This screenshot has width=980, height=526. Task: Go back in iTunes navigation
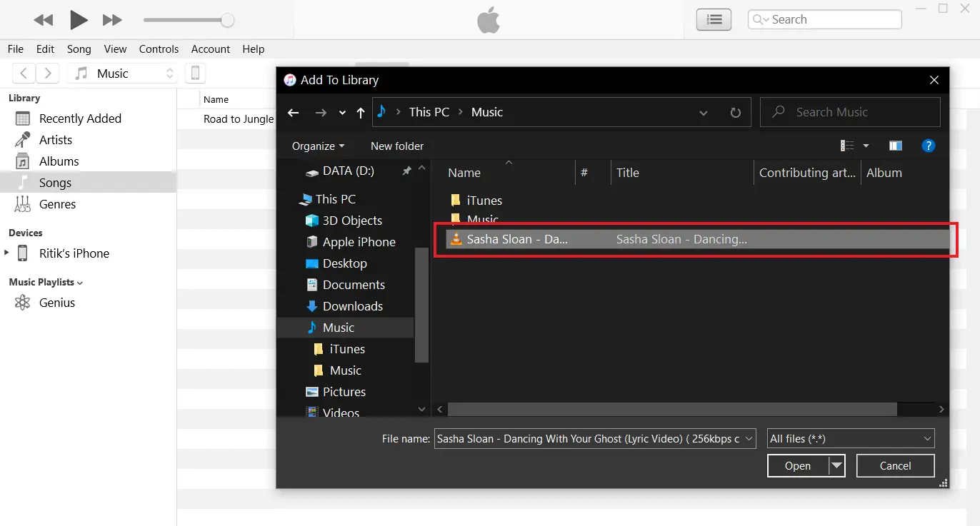tap(24, 73)
